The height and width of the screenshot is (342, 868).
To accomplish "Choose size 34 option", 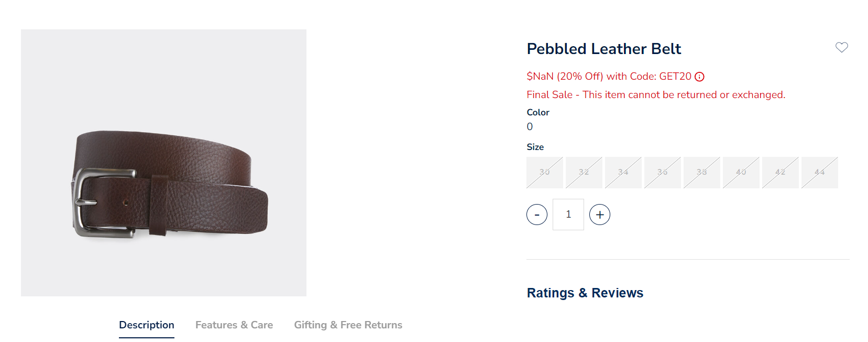I will pyautogui.click(x=623, y=173).
